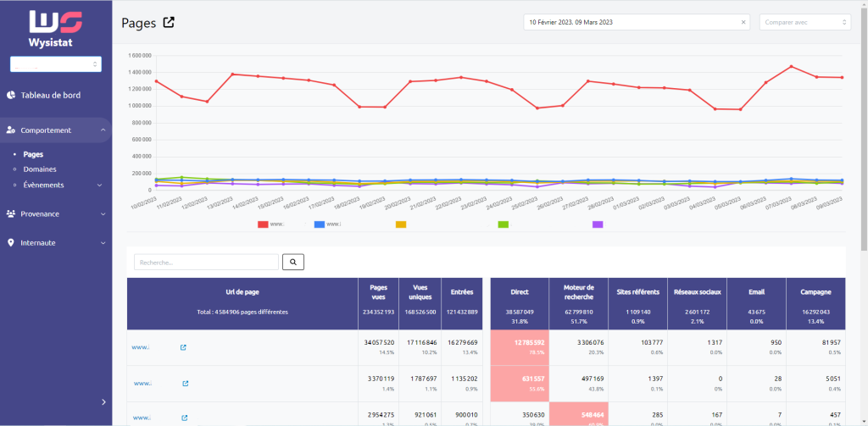Viewport: 868px width, 426px height.
Task: Open the Comparer avec dropdown
Action: pyautogui.click(x=804, y=23)
